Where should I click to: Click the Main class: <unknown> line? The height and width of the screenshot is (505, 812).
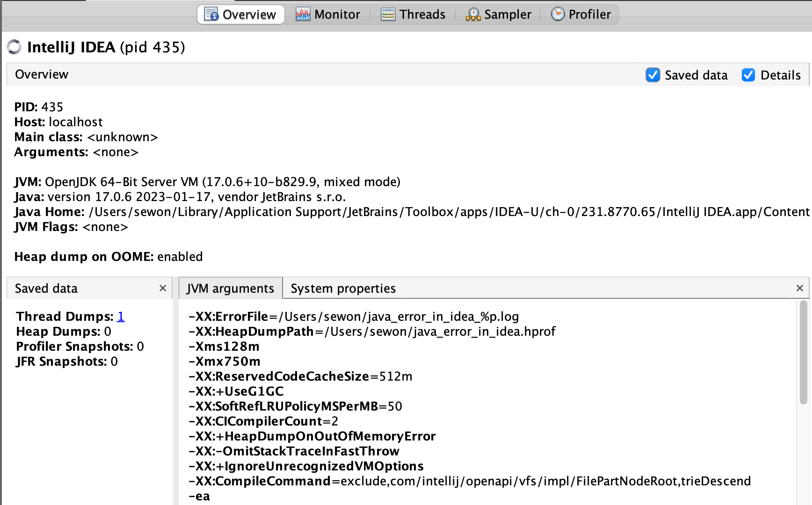click(x=86, y=137)
